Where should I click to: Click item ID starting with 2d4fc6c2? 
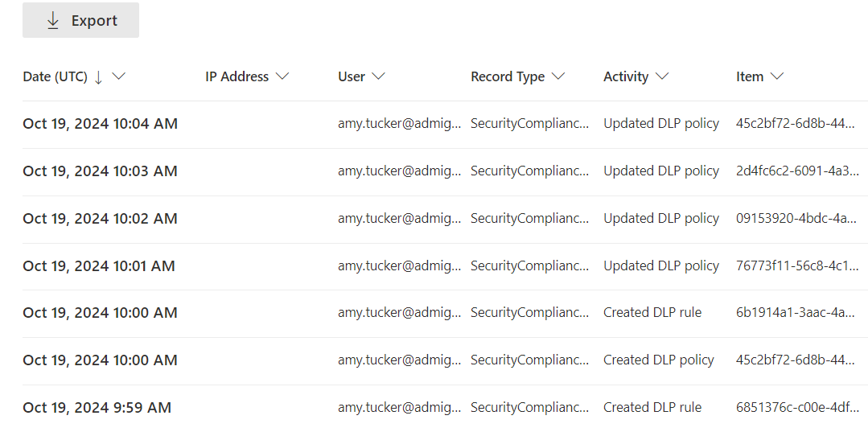[x=797, y=171]
